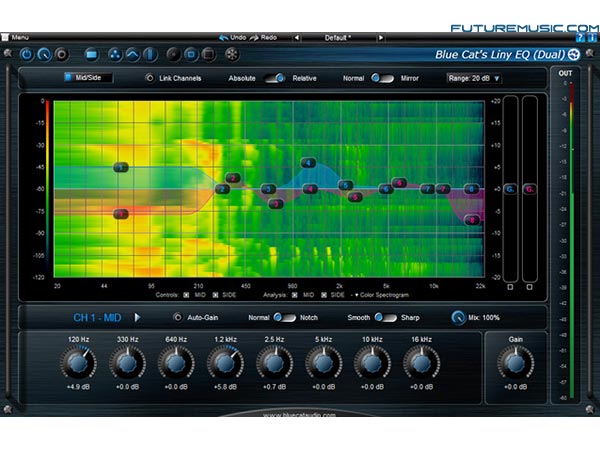Open the www.bluecataudio.com link at bottom
The image size is (600, 450).
(x=299, y=414)
